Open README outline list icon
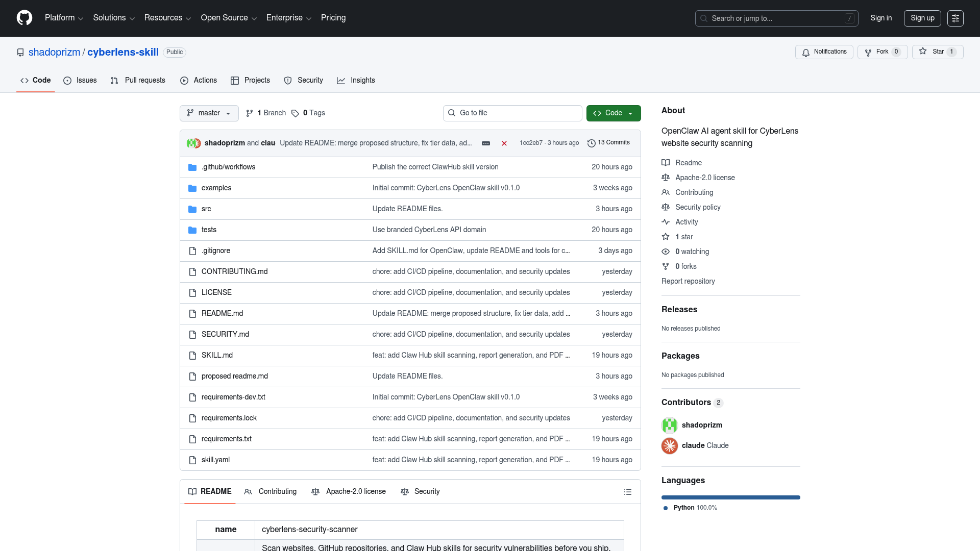 click(628, 492)
